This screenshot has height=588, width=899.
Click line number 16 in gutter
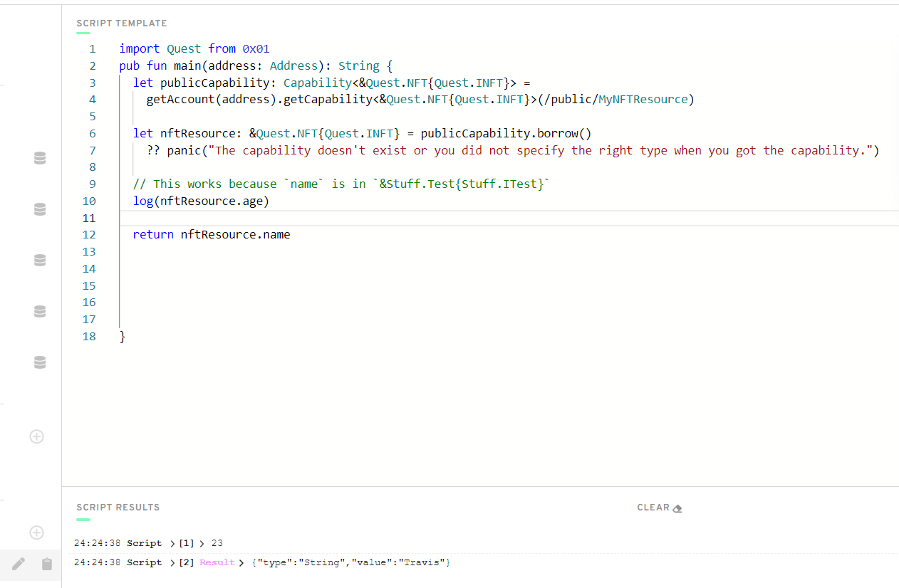coord(89,303)
